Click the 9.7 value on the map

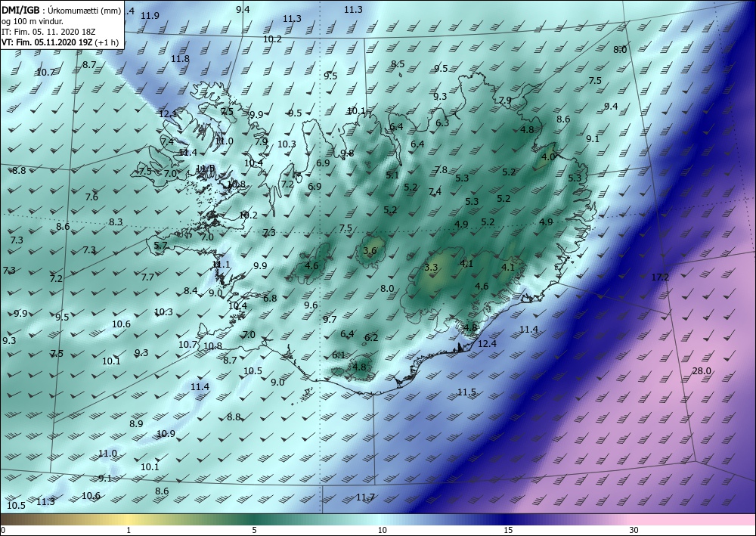[330, 320]
